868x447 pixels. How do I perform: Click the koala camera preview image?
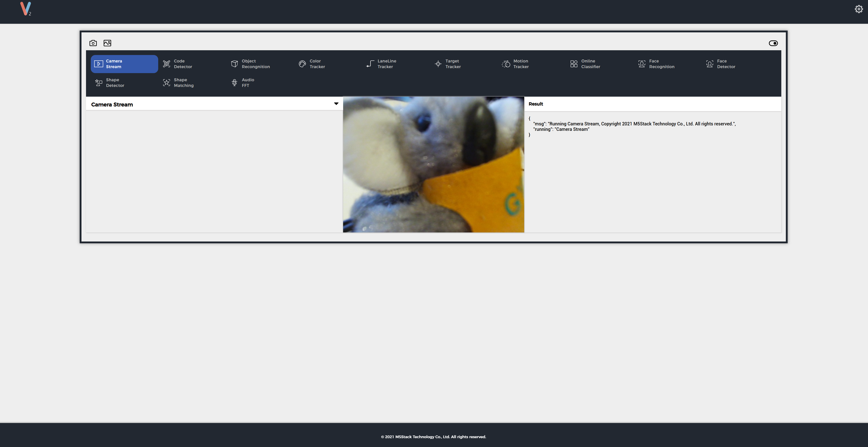(x=433, y=164)
